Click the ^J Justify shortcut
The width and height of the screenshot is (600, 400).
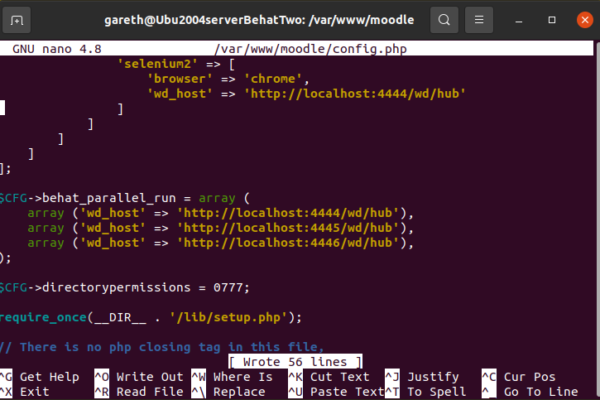point(422,377)
